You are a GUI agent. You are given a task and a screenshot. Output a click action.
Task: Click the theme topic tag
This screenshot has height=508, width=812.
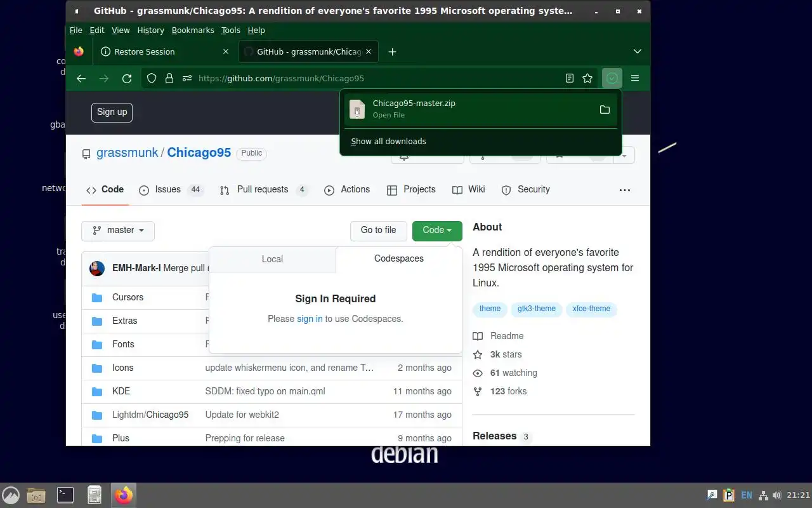490,309
